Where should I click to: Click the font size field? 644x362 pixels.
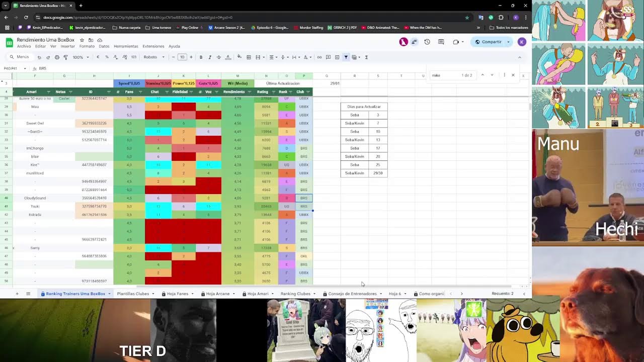[x=182, y=57]
